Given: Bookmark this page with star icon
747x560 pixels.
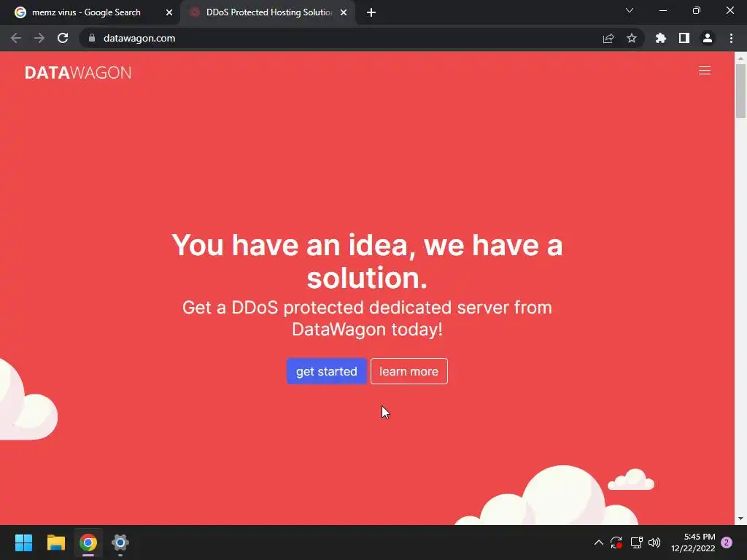Looking at the screenshot, I should [632, 38].
